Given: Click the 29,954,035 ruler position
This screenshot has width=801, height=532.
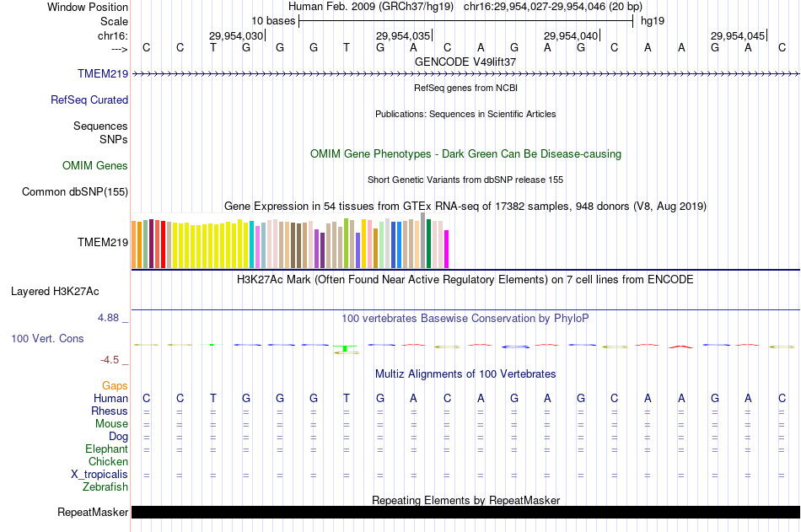Looking at the screenshot, I should pos(402,35).
